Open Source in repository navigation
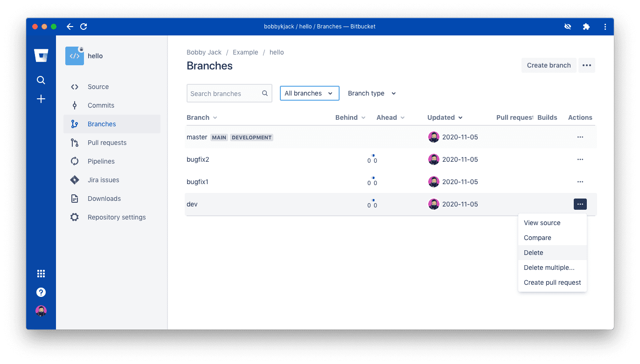Viewport: 640px width, 364px height. click(112, 87)
